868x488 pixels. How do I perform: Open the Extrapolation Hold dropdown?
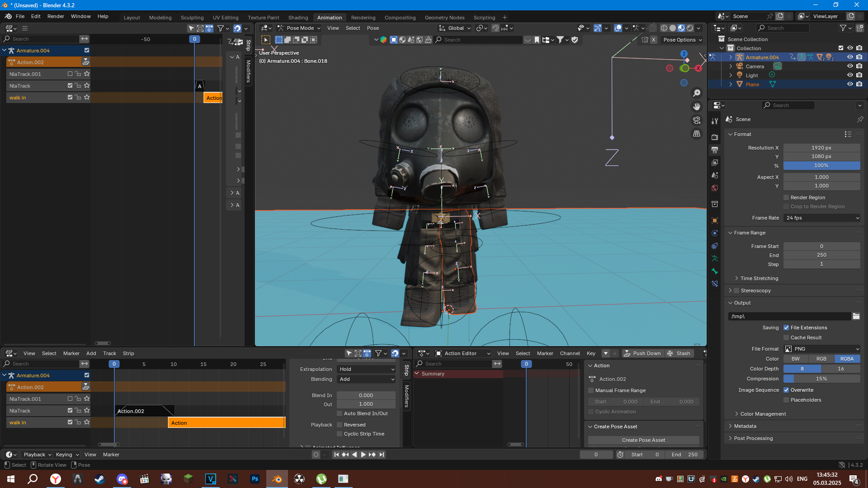366,369
